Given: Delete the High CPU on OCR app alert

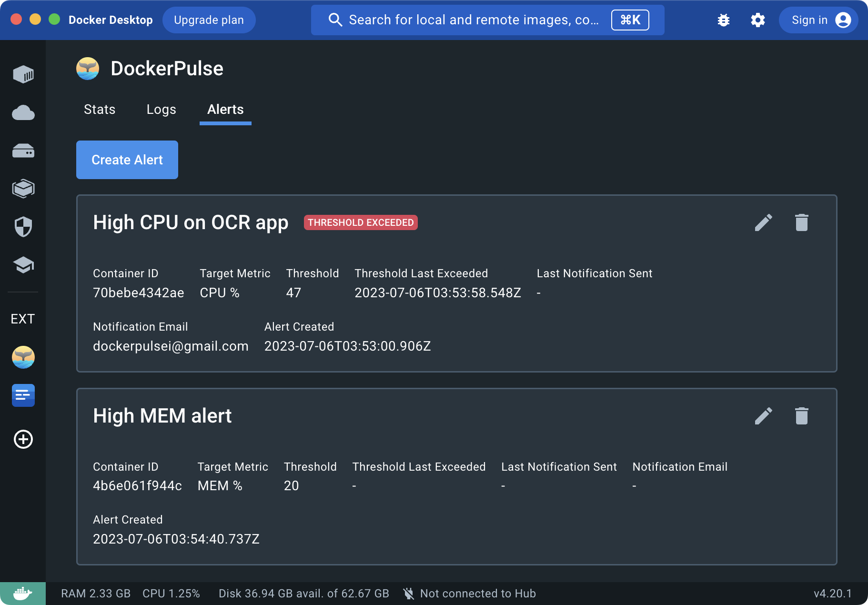Looking at the screenshot, I should [x=802, y=222].
